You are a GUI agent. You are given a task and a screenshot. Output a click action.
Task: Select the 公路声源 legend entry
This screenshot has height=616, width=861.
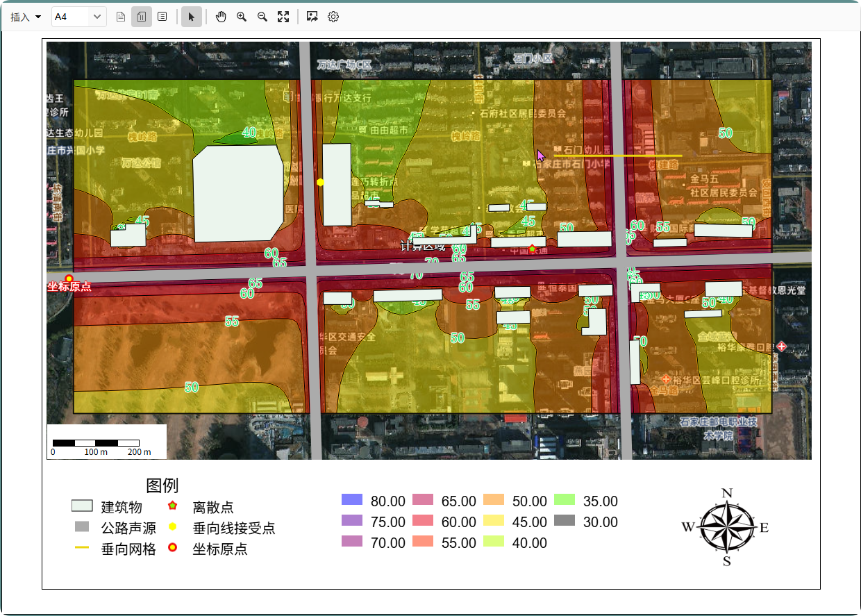point(128,528)
